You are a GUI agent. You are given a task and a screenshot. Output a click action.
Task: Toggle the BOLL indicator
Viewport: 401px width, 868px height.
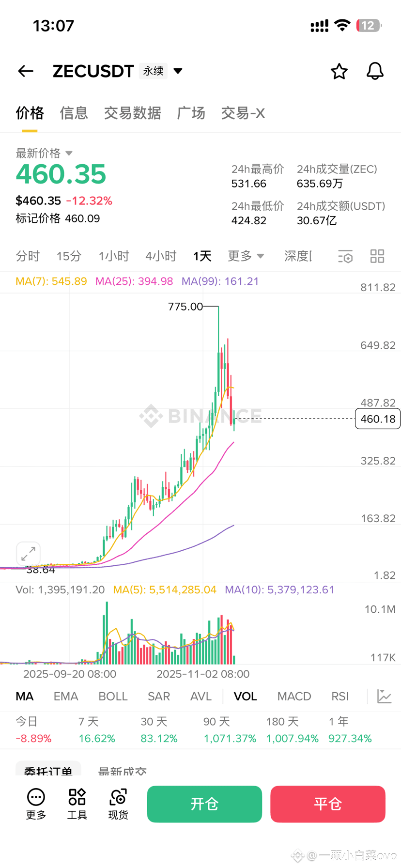click(113, 697)
